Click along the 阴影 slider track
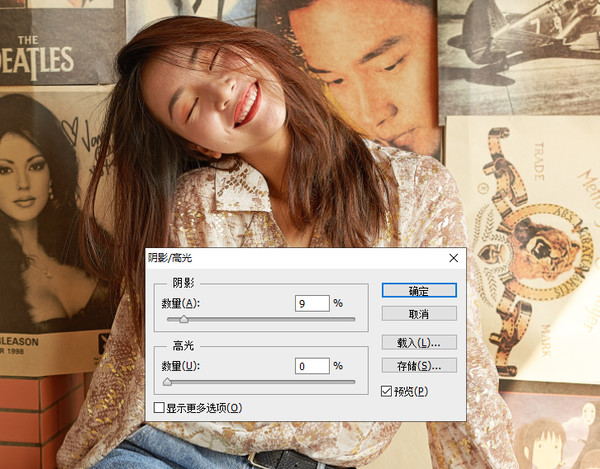This screenshot has height=469, width=600. tap(261, 319)
